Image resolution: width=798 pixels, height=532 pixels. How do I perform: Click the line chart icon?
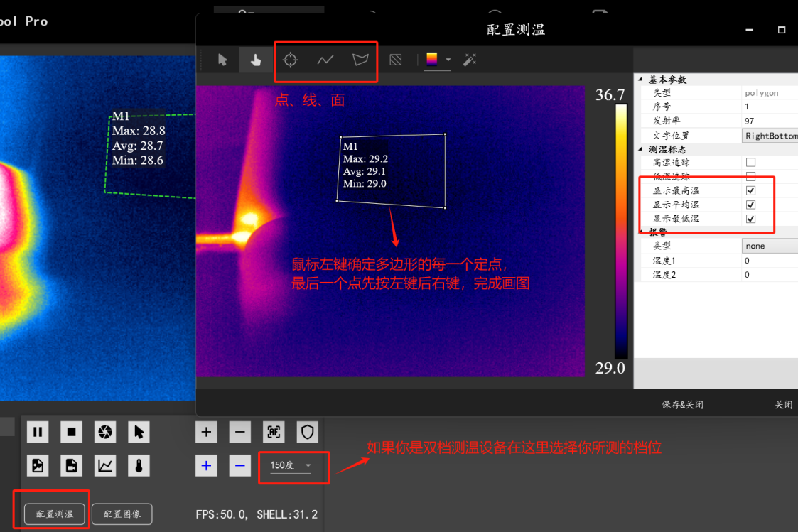tap(105, 466)
